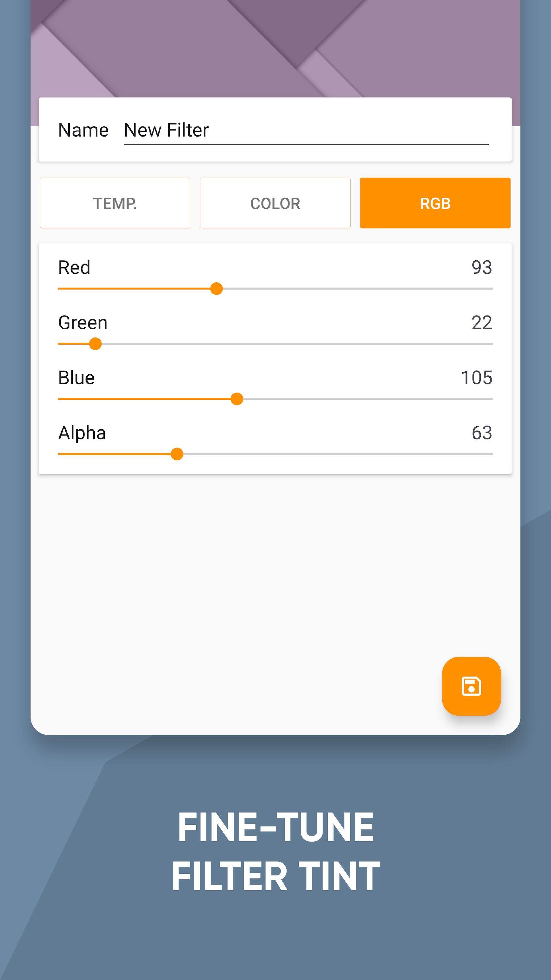Click the New Filter name field
The width and height of the screenshot is (551, 980).
[306, 130]
